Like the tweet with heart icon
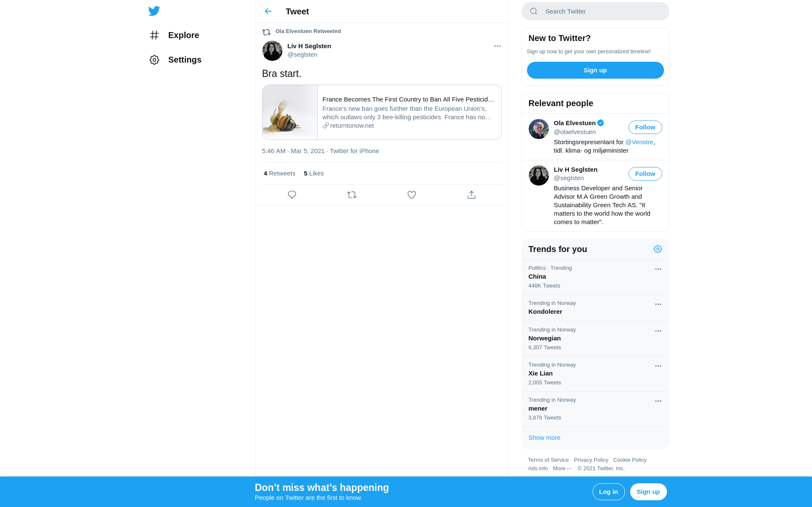The width and height of the screenshot is (812, 507). pyautogui.click(x=411, y=195)
